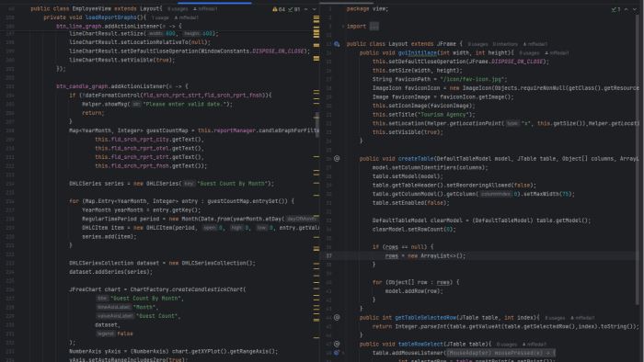Open the 1 usage hint for loadReportGraphs
This screenshot has height=362, width=644.
[x=160, y=17]
